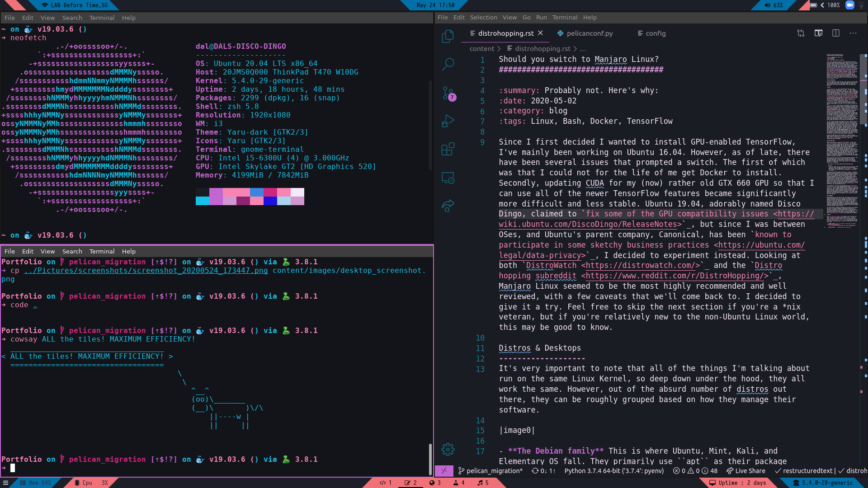Click the distrohopping.rst breadcrumb segment
The image size is (868, 488).
[x=538, y=48]
